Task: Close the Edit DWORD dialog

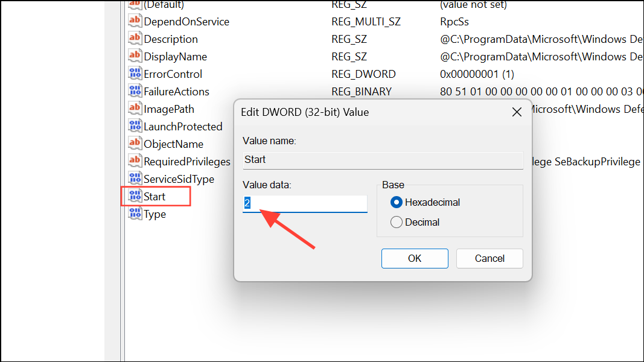Action: click(x=517, y=112)
